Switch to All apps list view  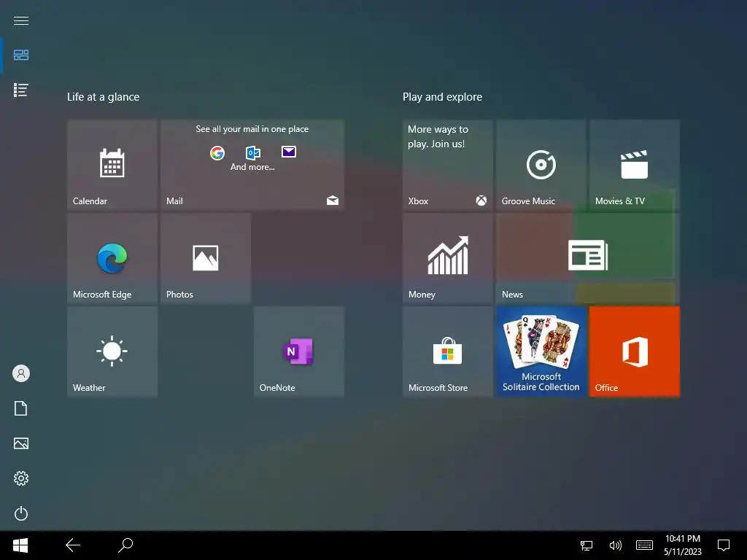point(21,90)
